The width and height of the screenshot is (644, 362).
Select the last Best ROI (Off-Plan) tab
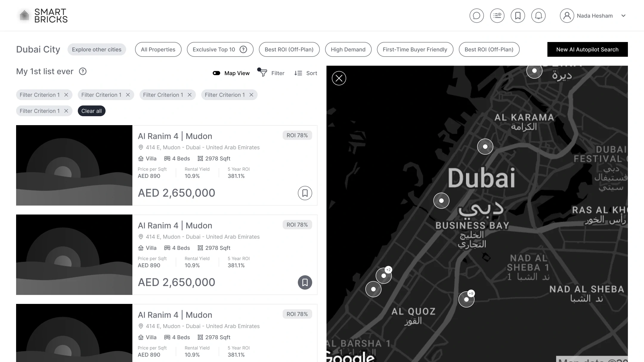pyautogui.click(x=489, y=49)
